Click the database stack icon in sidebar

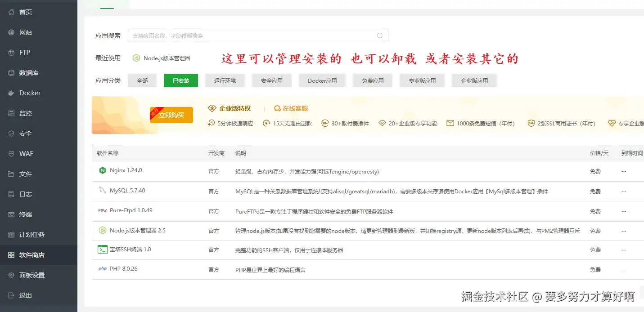pyautogui.click(x=11, y=73)
